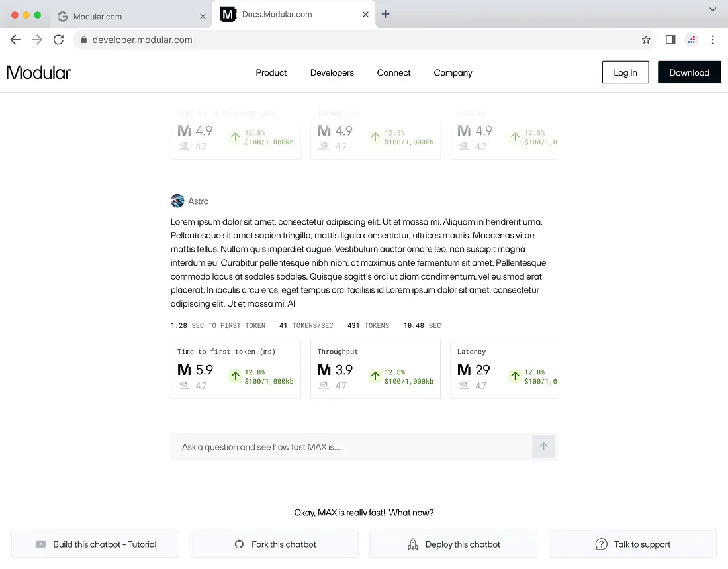
Task: Click the Log In button
Action: point(625,72)
